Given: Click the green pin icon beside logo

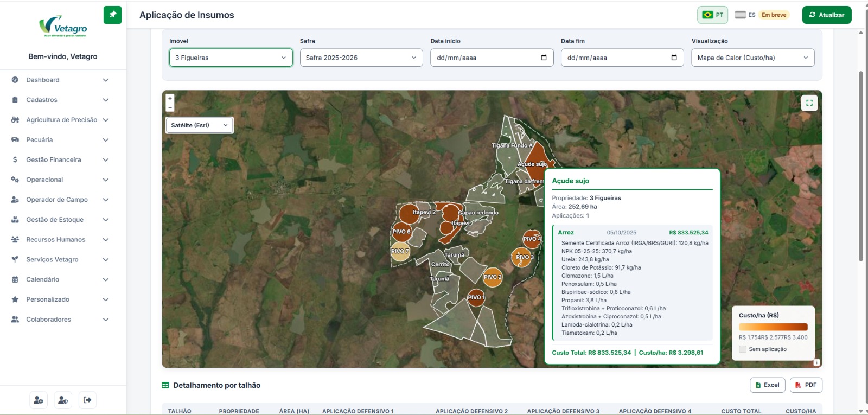Looking at the screenshot, I should point(112,15).
